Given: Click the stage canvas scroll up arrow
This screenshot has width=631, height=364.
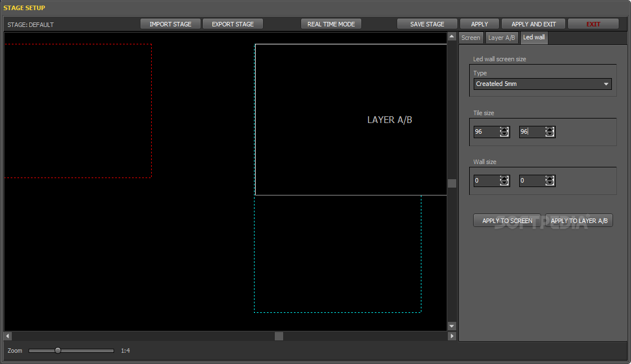Looking at the screenshot, I should tap(452, 37).
